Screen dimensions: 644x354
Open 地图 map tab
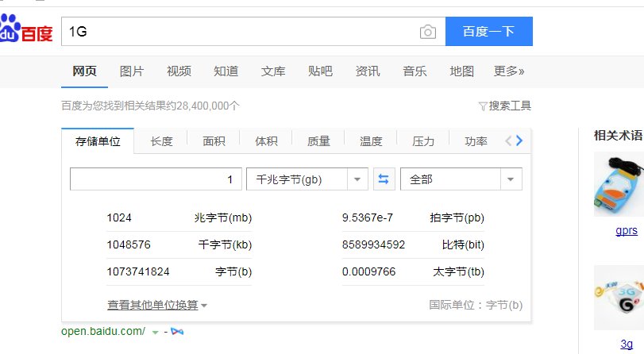[461, 71]
